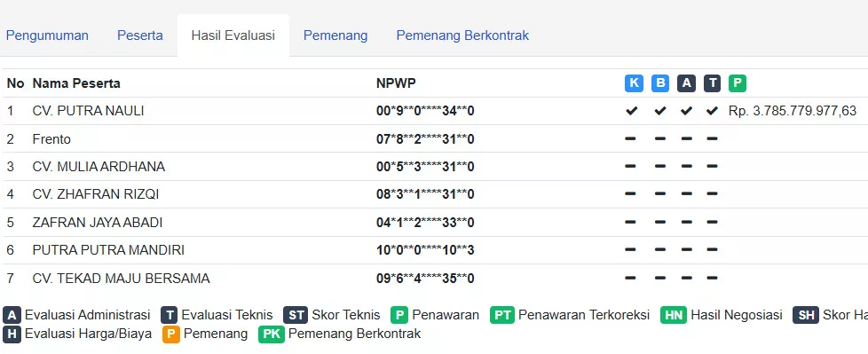Click the blue K column badge
868x354 pixels.
click(634, 83)
